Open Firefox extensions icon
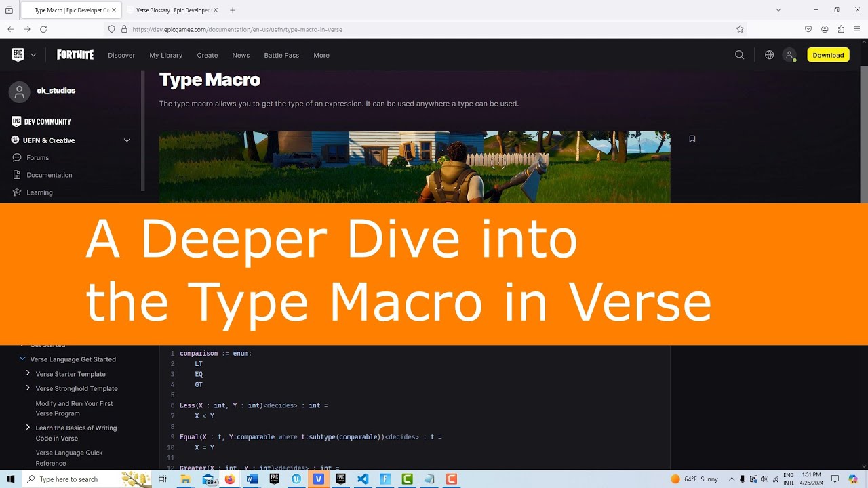The width and height of the screenshot is (868, 488). point(841,29)
